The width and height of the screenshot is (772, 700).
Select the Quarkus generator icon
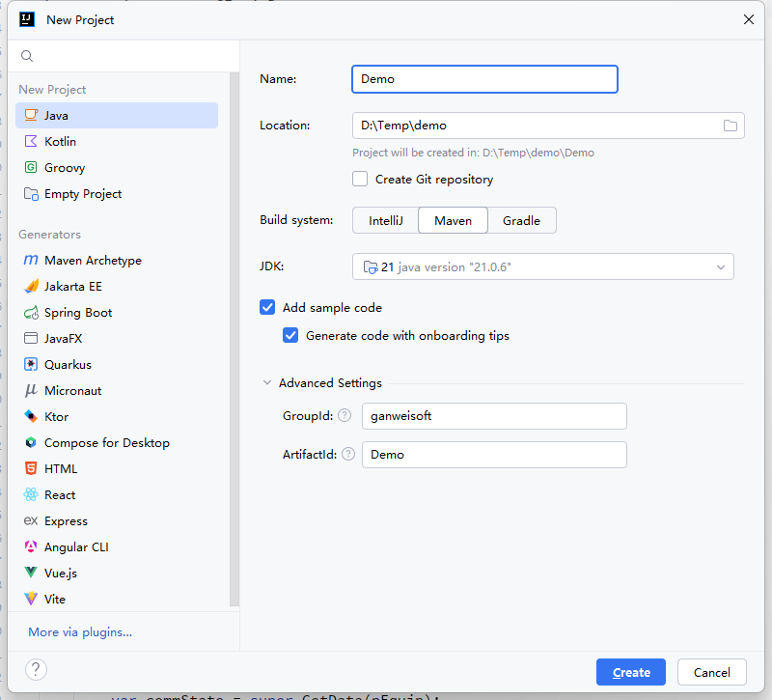point(31,365)
